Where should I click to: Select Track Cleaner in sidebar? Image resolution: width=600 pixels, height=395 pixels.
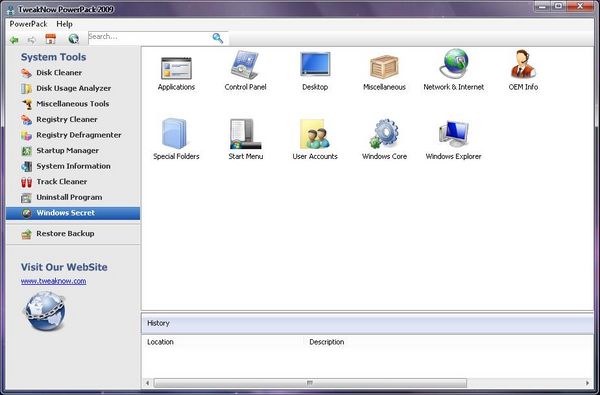coord(54,182)
